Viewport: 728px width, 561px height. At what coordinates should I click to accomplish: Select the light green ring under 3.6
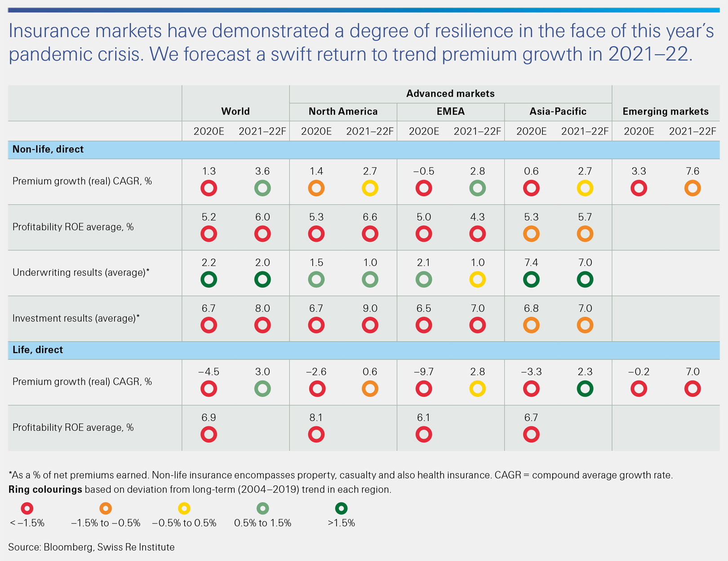coord(262,188)
